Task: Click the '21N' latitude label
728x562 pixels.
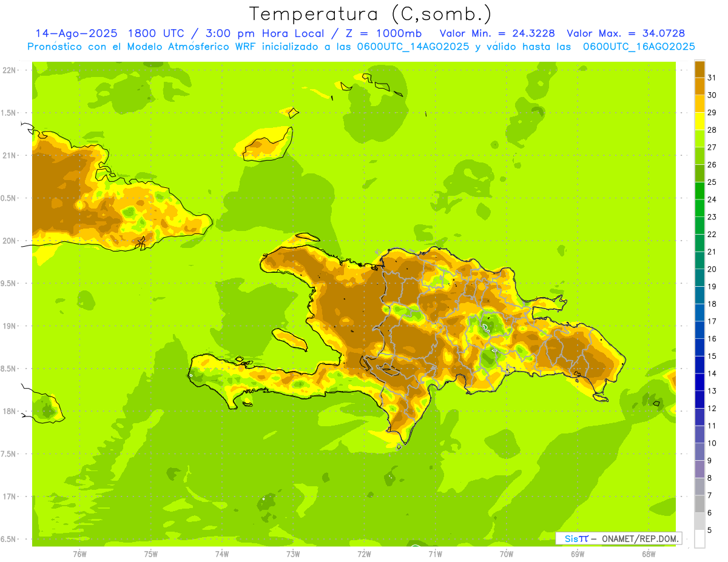Action: pos(10,155)
